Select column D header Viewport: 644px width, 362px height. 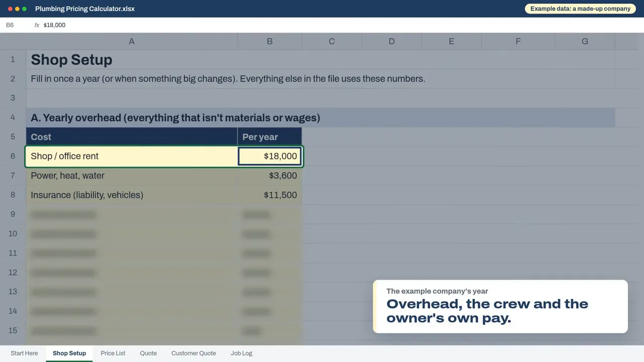pos(391,41)
